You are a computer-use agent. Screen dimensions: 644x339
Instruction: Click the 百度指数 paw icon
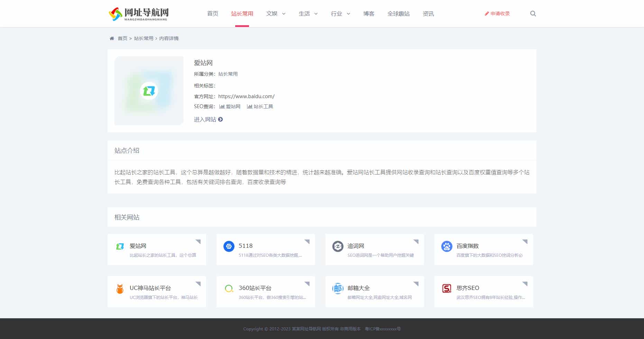tap(447, 246)
